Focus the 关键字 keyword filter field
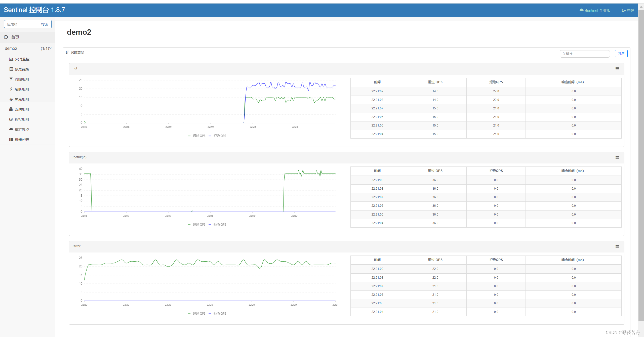 tap(585, 54)
